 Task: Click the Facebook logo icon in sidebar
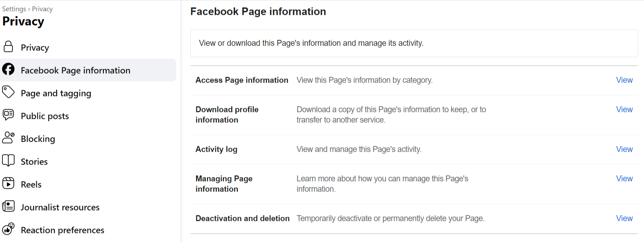[x=8, y=69]
